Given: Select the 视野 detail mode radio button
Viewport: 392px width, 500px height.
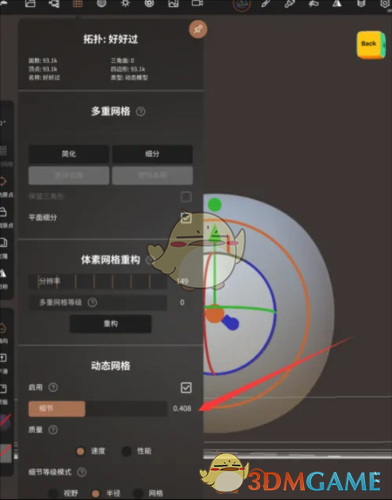Looking at the screenshot, I should [53, 493].
